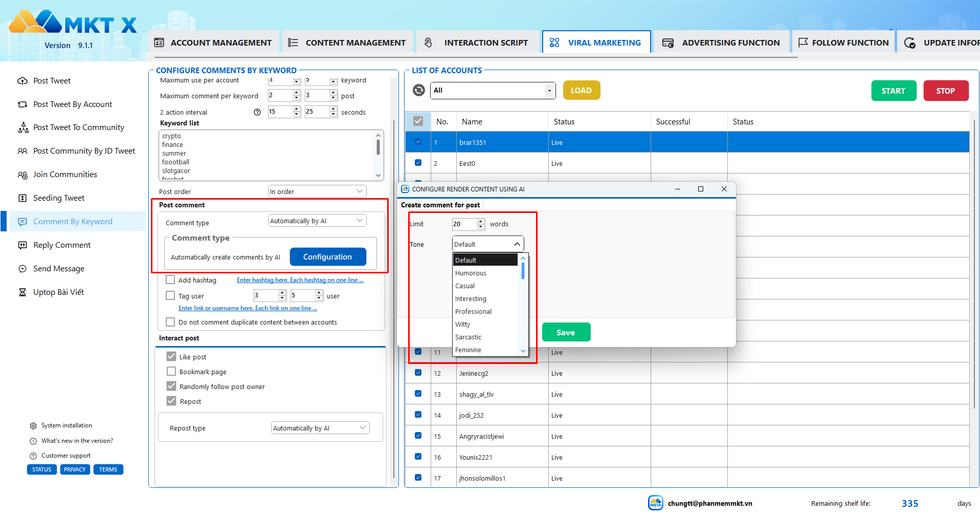
Task: Toggle the select-all accounts header checkbox
Action: coord(418,121)
